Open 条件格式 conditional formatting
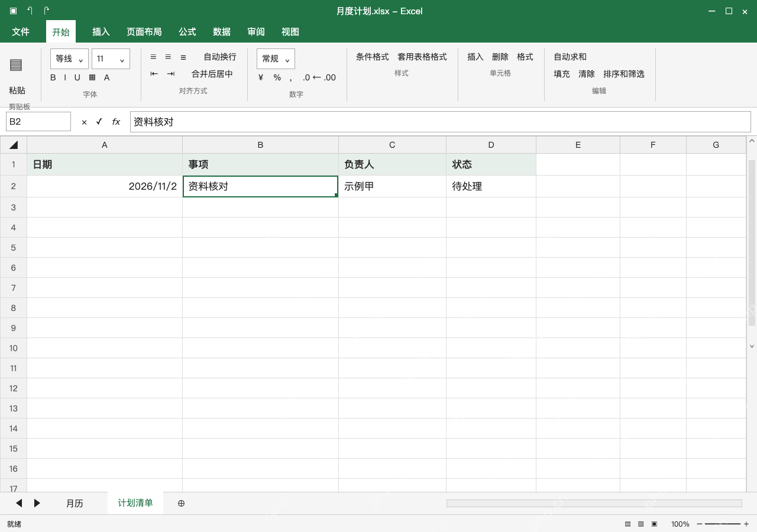Screen dimensions: 757x532 (x=373, y=57)
